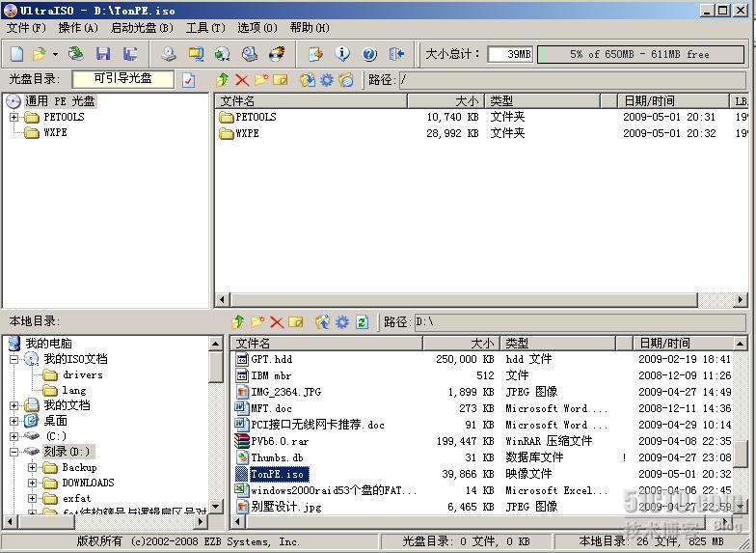Click gear Properties icon in local pane toolbar
The height and width of the screenshot is (553, 756).
342,322
